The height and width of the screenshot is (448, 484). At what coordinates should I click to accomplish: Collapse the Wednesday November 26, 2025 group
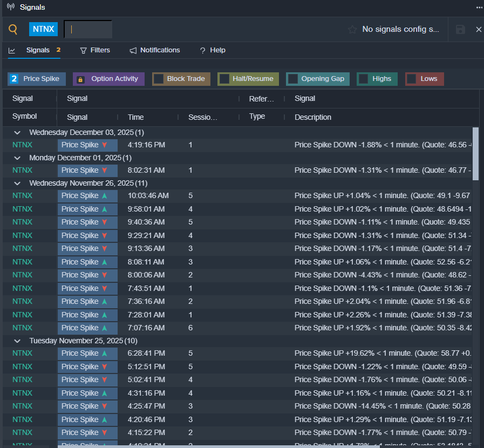[17, 183]
